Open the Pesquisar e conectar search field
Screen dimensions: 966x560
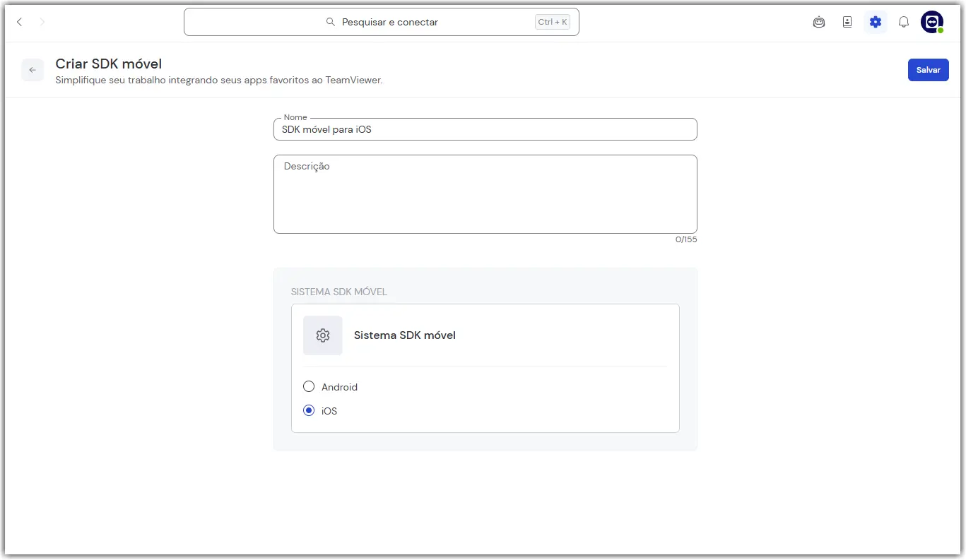[382, 22]
